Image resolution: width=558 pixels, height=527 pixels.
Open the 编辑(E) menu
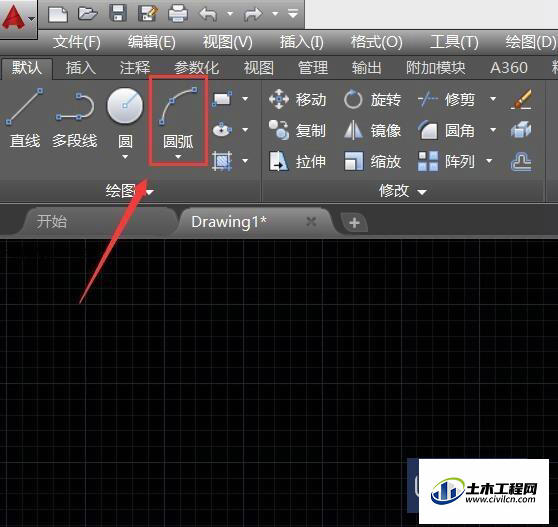(152, 42)
